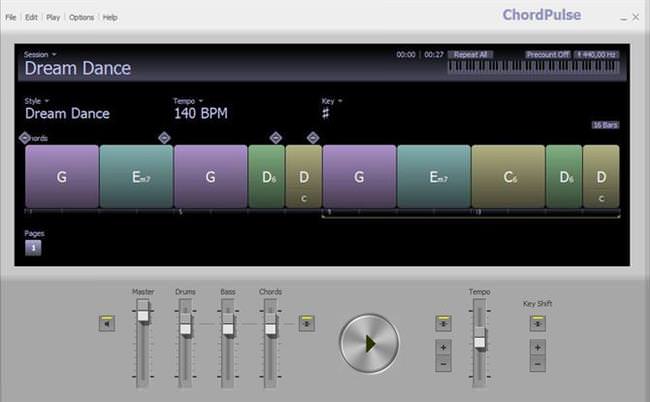Screen dimensions: 650x402
Task: Minimize the ChordPulse window
Action: [x=623, y=17]
